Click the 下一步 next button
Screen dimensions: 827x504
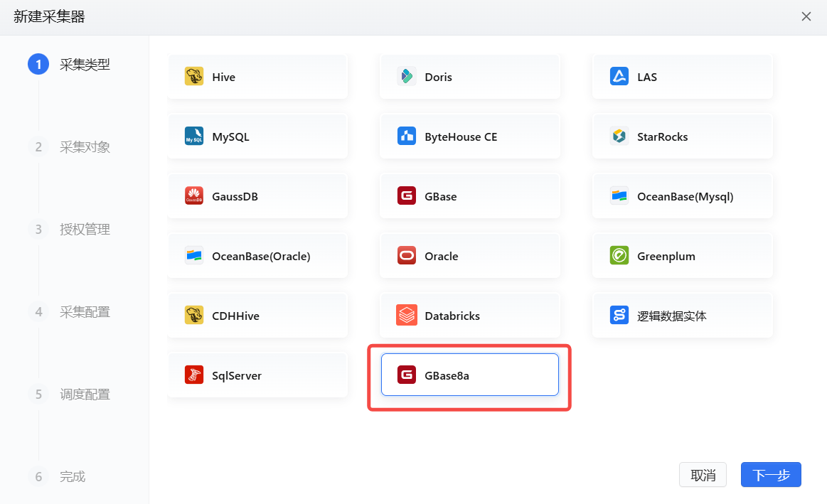click(x=771, y=474)
